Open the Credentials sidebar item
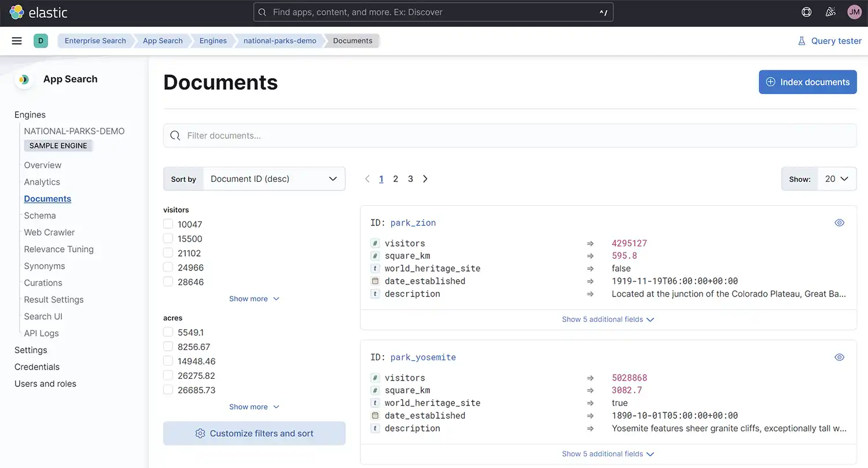The height and width of the screenshot is (468, 868). (x=37, y=367)
